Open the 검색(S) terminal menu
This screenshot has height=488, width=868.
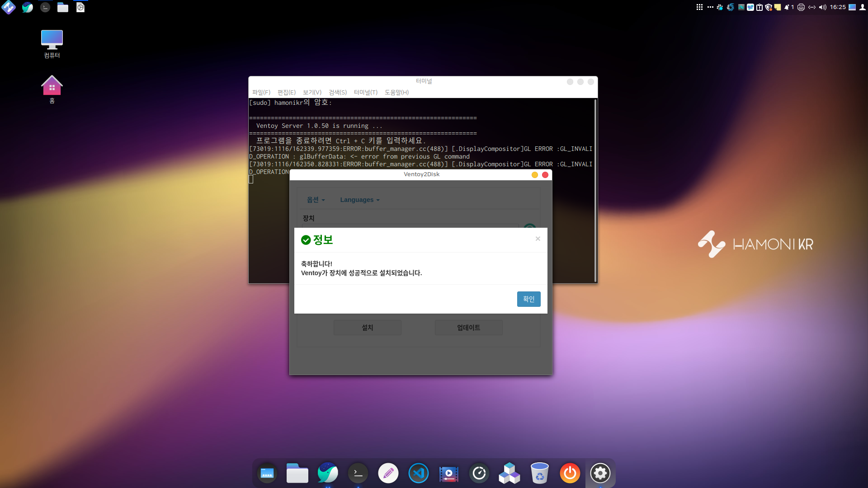337,92
